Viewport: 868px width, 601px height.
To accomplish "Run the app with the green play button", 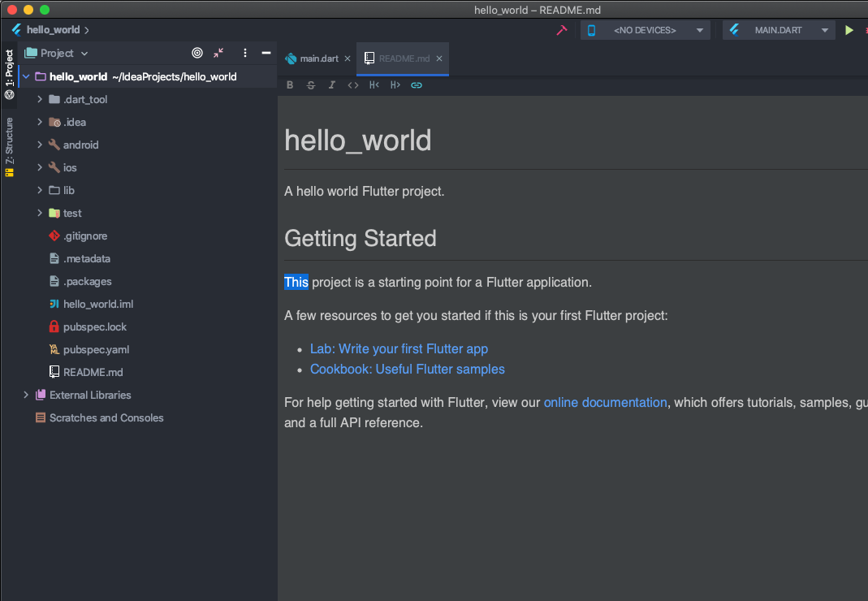I will pos(849,30).
